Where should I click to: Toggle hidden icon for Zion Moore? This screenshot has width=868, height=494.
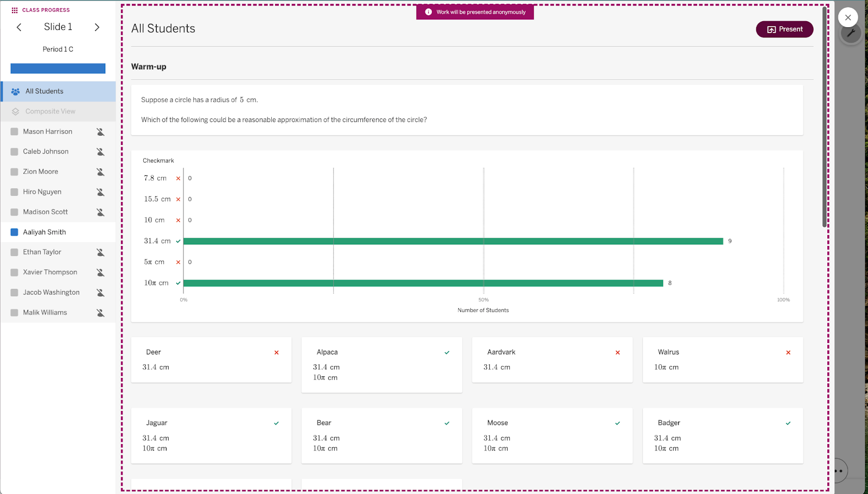click(100, 172)
